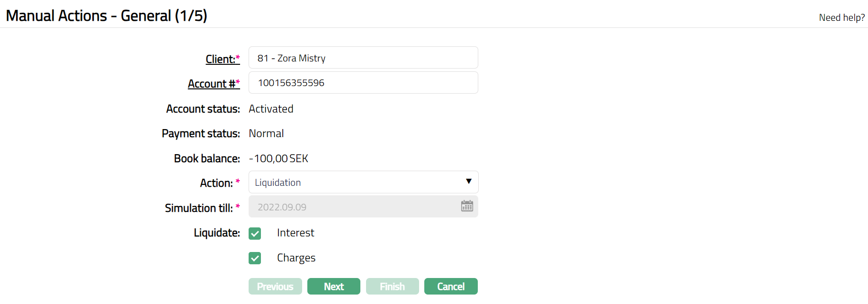Uncheck the Interest checkbox

255,234
